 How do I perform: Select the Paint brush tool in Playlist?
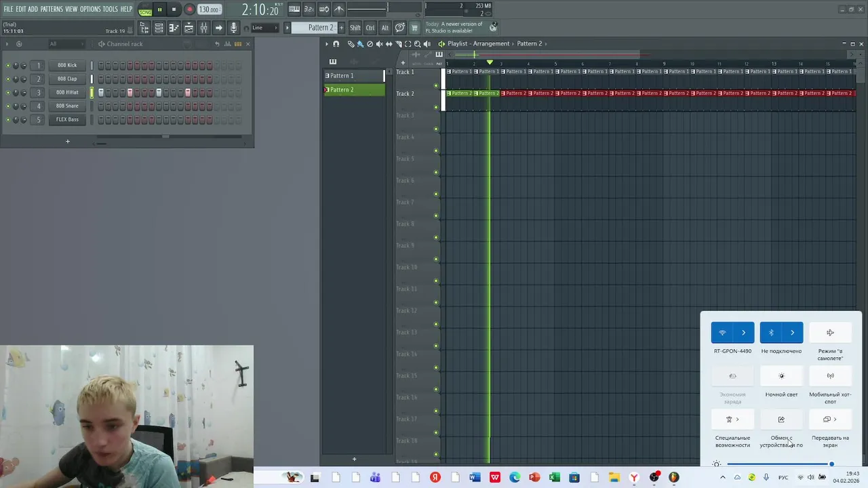[x=360, y=43]
